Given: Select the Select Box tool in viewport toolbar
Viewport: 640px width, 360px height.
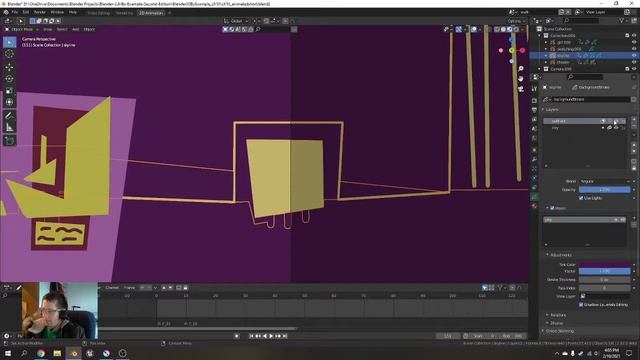Looking at the screenshot, I should point(9,42).
